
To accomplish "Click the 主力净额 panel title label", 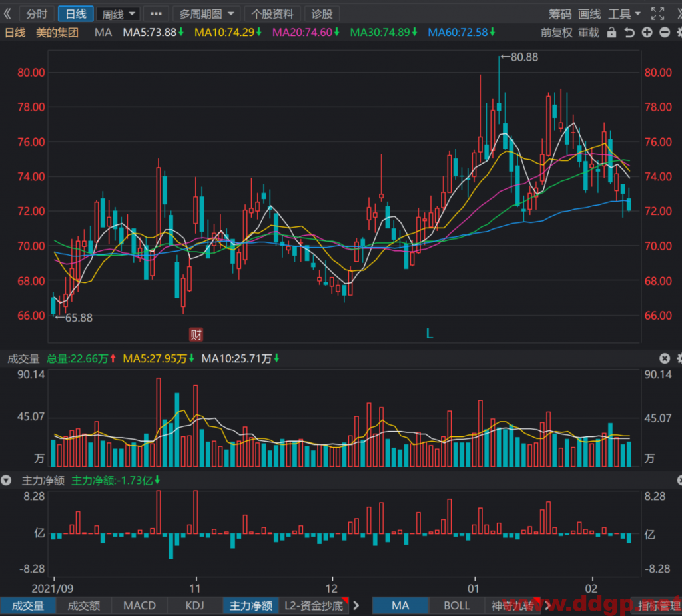I will (x=43, y=481).
